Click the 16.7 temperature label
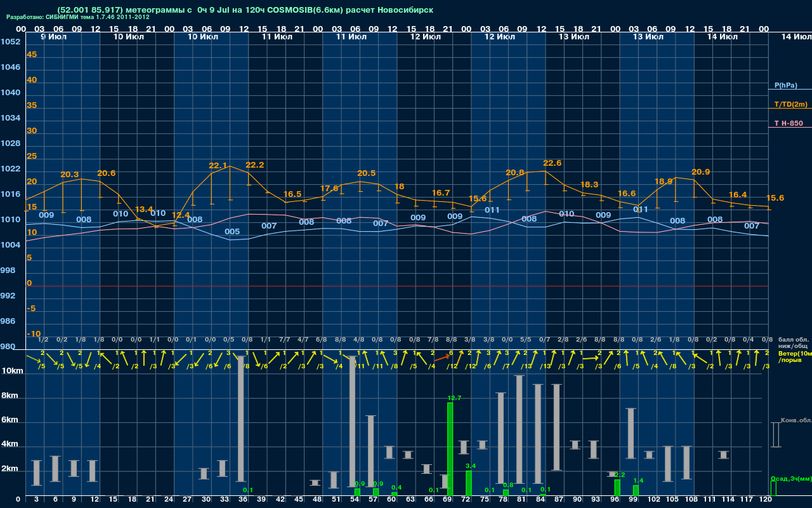Image resolution: width=812 pixels, height=508 pixels. 441,193
